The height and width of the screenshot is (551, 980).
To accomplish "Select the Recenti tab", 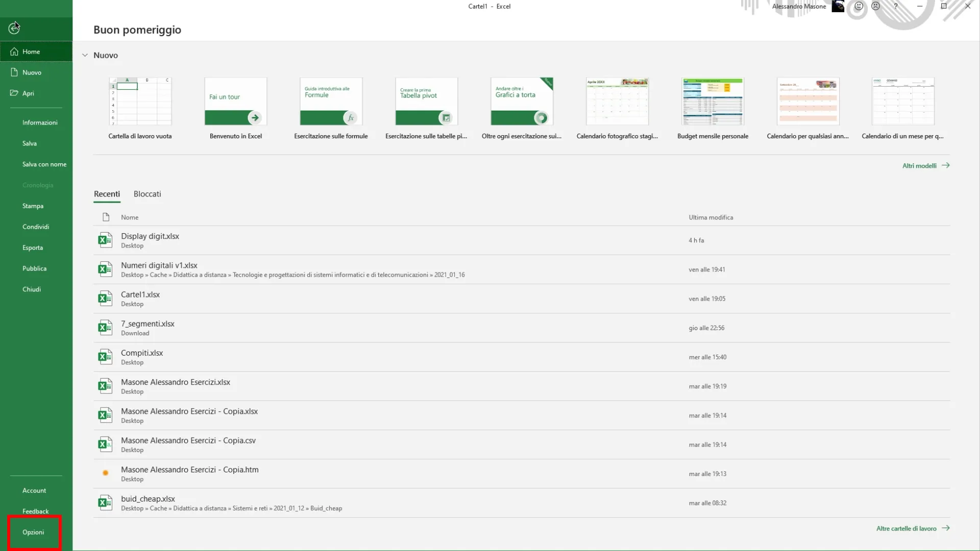I will tap(107, 194).
